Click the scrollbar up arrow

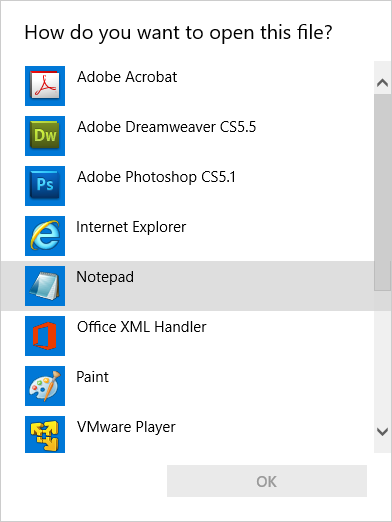(382, 82)
